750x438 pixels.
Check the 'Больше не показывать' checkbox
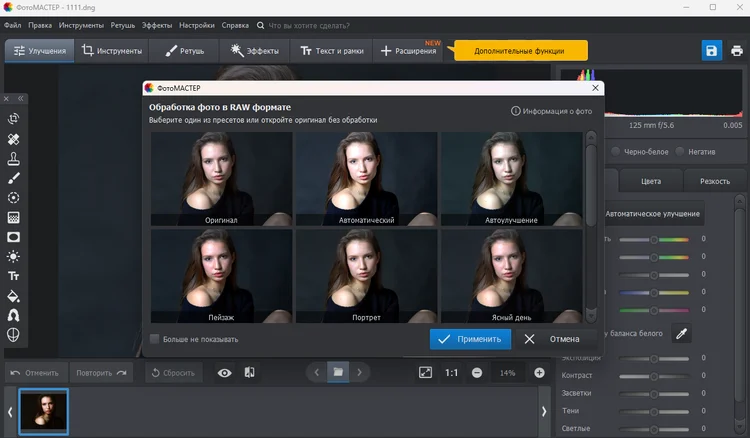point(155,339)
